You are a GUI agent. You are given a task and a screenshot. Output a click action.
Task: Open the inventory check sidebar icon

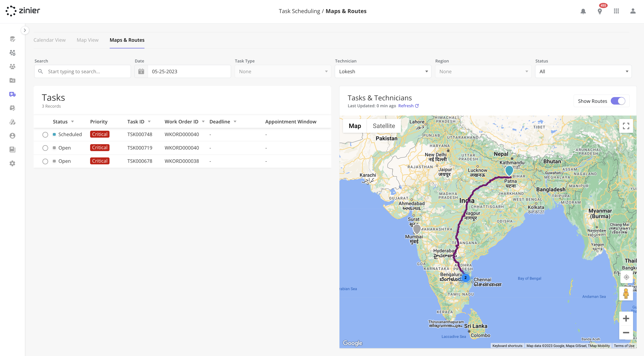[12, 108]
